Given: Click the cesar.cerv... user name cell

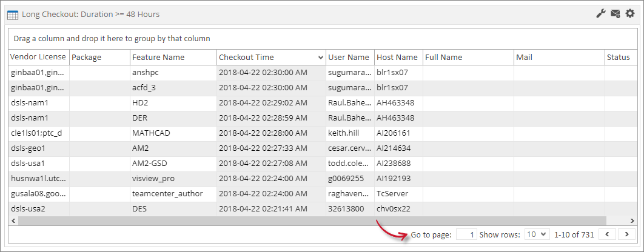Looking at the screenshot, I should point(350,148).
